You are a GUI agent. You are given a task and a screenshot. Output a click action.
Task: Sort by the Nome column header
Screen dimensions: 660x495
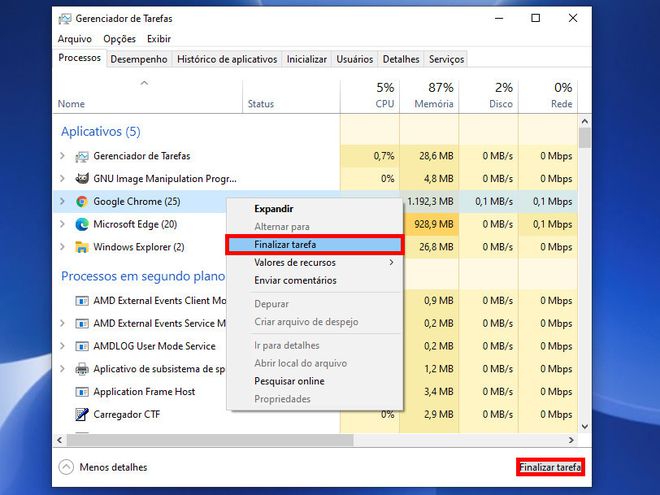coord(147,96)
